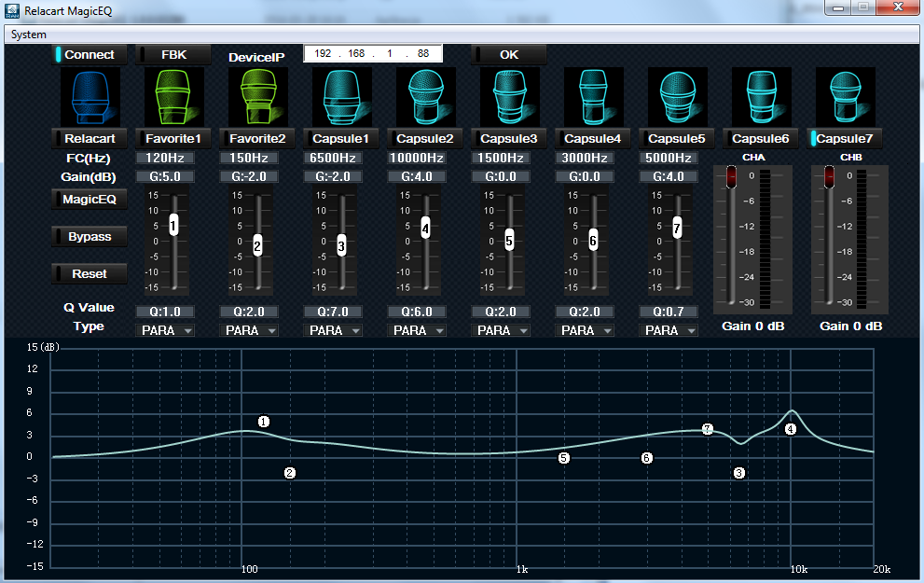Image resolution: width=924 pixels, height=583 pixels.
Task: Activate the Favorite1 preset button
Action: click(x=173, y=139)
